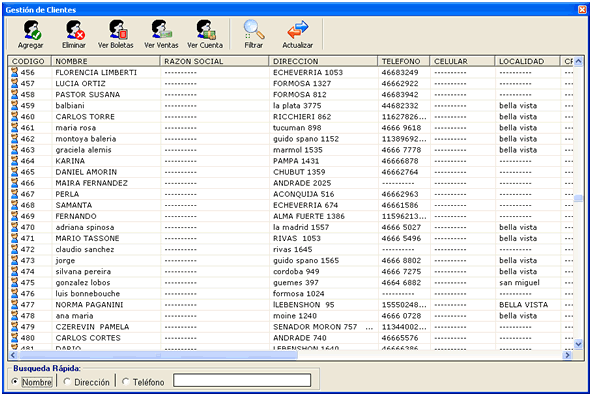Select client icon for row 458
The height and width of the screenshot is (395, 592).
14,94
